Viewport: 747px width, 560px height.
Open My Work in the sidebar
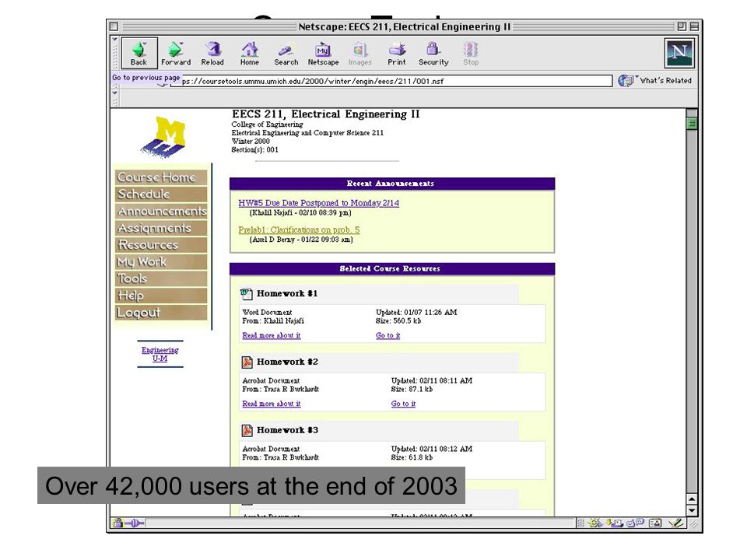pyautogui.click(x=161, y=262)
